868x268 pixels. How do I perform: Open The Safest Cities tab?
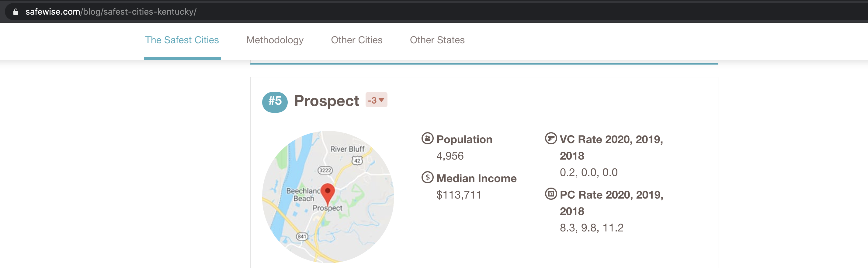(x=182, y=40)
